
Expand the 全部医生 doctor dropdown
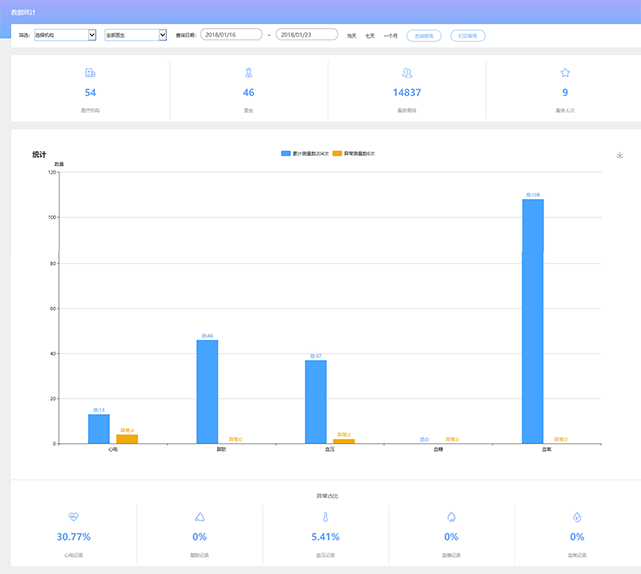(136, 35)
